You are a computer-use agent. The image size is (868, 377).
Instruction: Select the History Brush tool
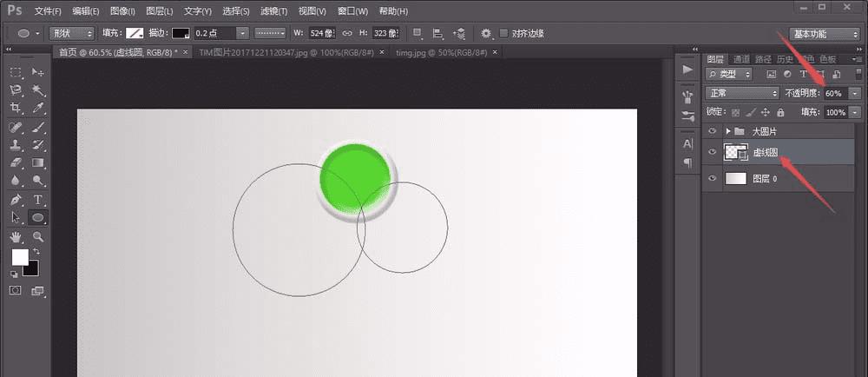(37, 144)
